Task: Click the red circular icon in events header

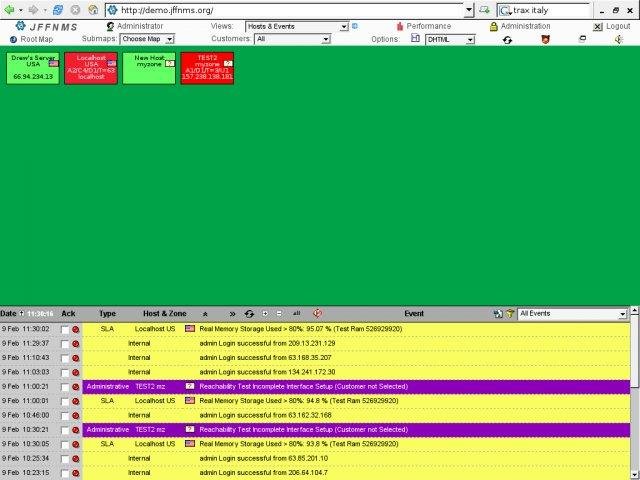Action: tap(317, 313)
